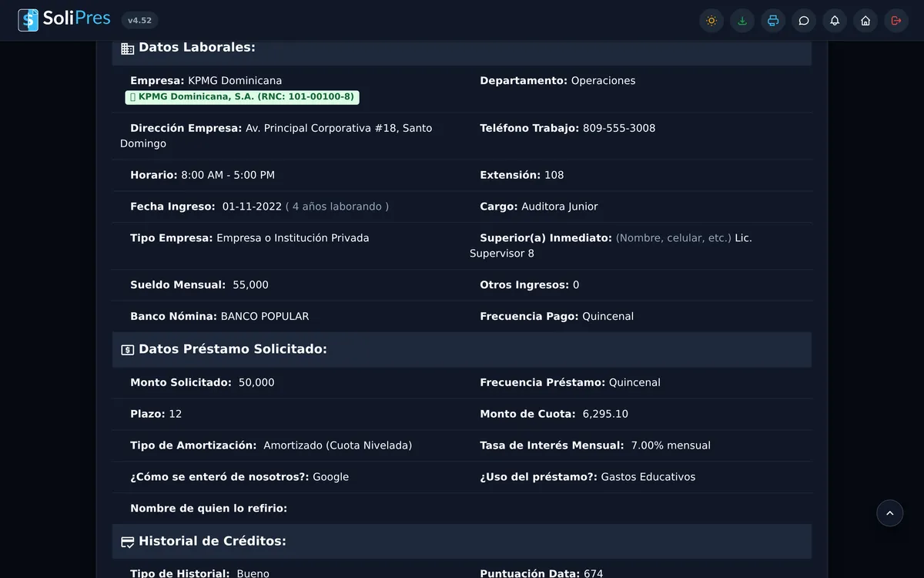Click 'Amortizado (Cuota Nivelada)' text
924x578 pixels.
(x=338, y=446)
